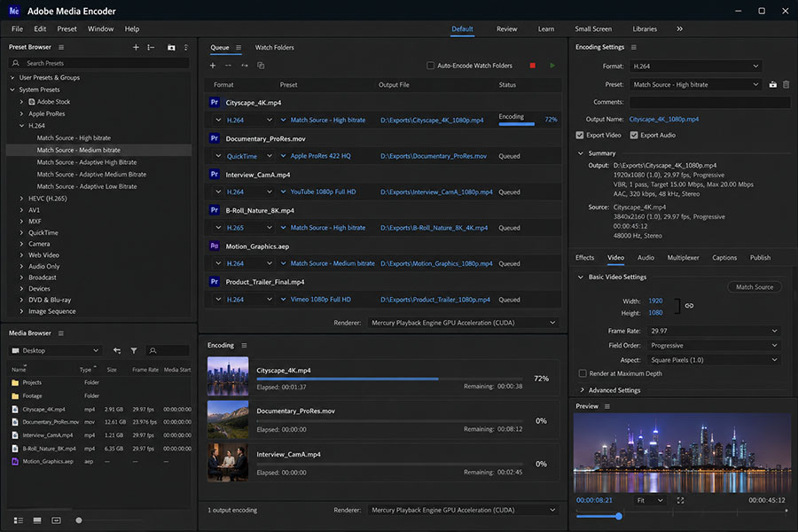The image size is (798, 532).
Task: Open Queue Renderer Mercury Playback dropdown
Action: point(463,323)
